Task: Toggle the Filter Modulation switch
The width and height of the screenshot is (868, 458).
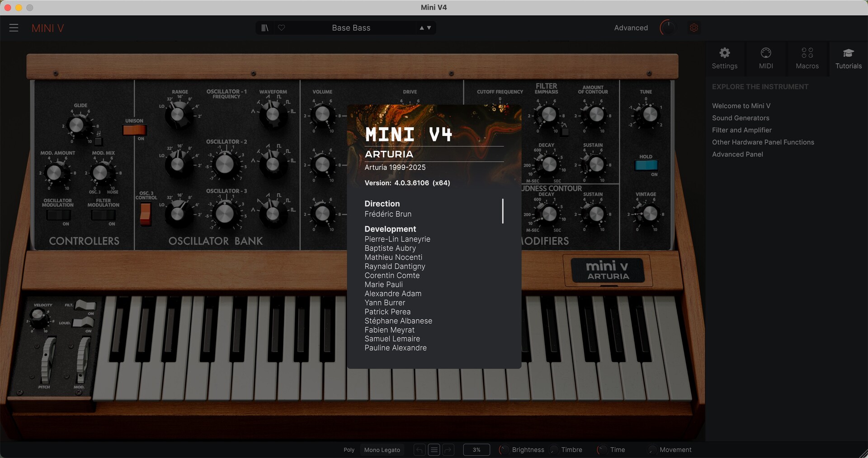Action: tap(104, 215)
